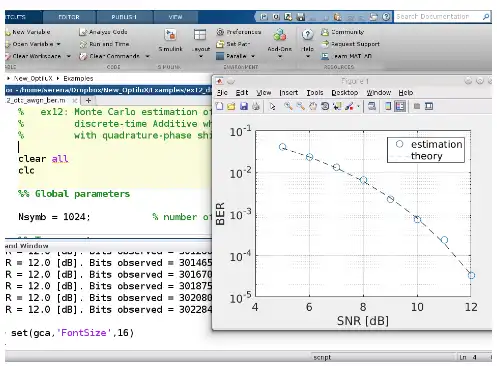Switch to the EDITOR ribbon tab
Screen dimensions: 497x366
pyautogui.click(x=69, y=17)
